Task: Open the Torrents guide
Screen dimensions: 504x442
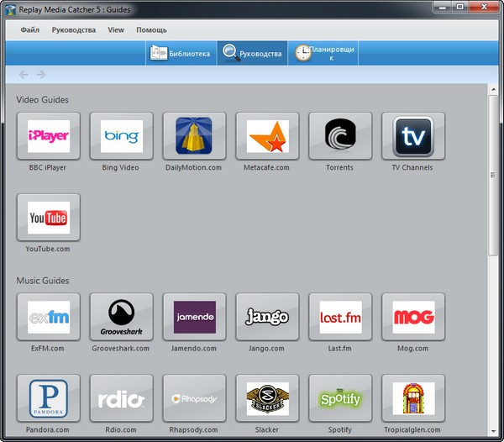Action: click(x=340, y=136)
